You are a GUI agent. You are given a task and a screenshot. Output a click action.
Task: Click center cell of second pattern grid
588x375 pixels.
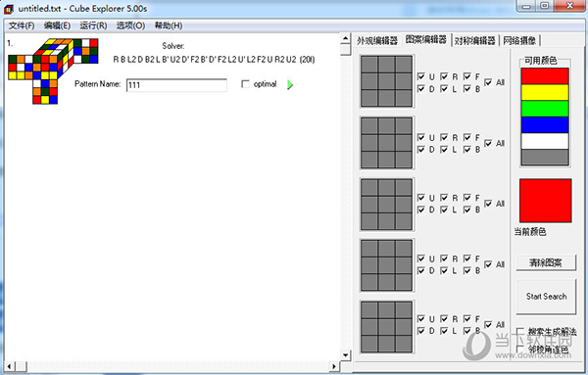[387, 143]
